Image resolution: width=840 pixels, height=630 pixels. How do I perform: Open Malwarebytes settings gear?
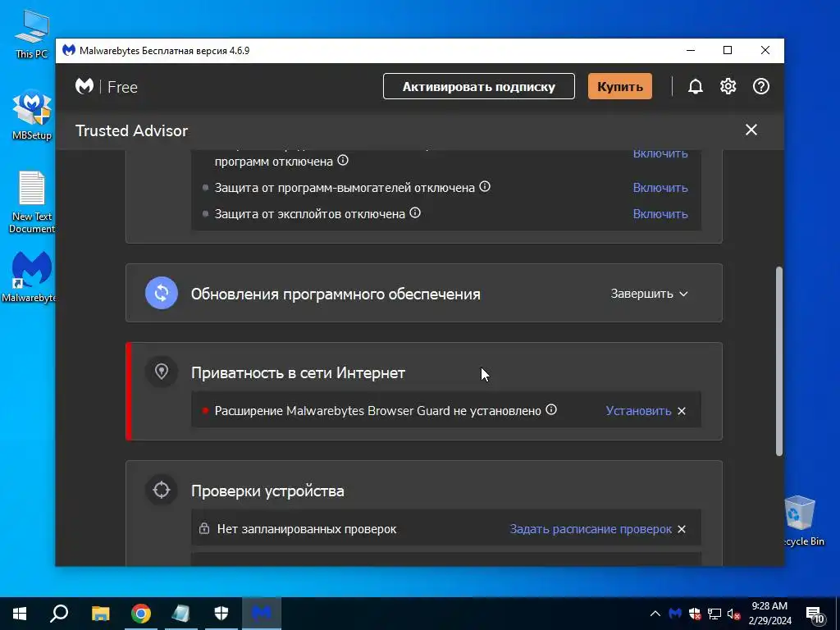pyautogui.click(x=728, y=86)
